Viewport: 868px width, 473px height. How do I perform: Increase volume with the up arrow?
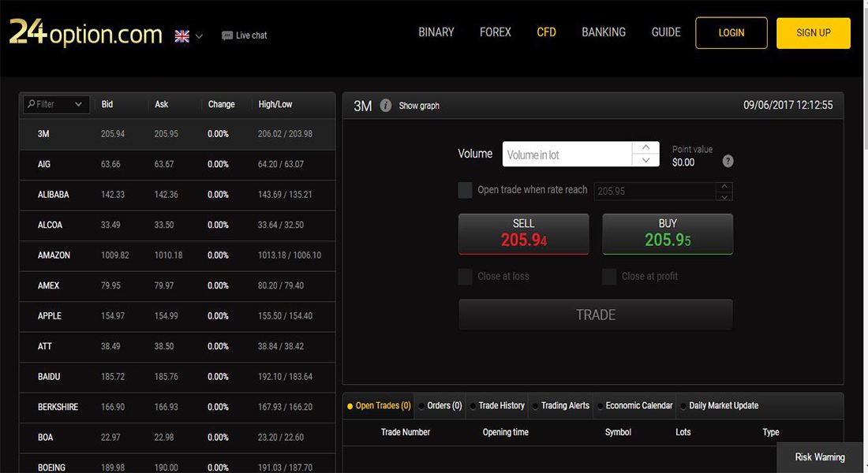click(645, 147)
